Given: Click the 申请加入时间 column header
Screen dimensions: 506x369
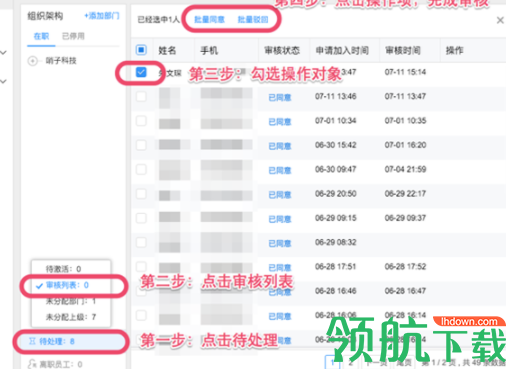Looking at the screenshot, I should tap(342, 51).
